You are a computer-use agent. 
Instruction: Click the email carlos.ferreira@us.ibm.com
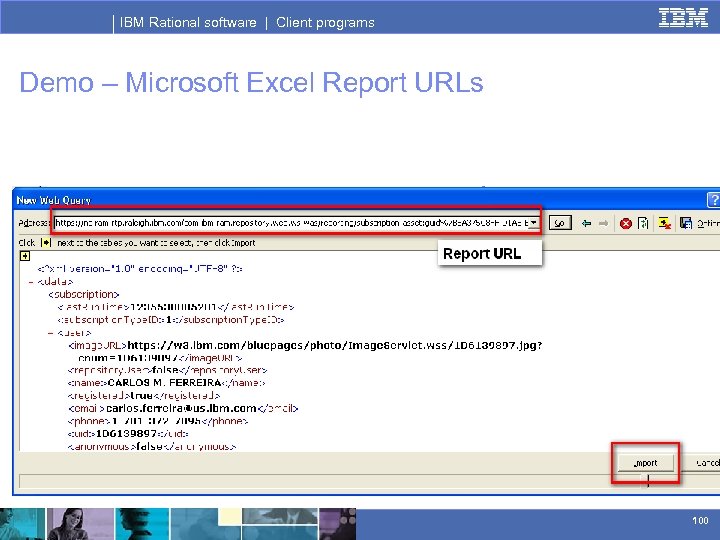point(181,408)
